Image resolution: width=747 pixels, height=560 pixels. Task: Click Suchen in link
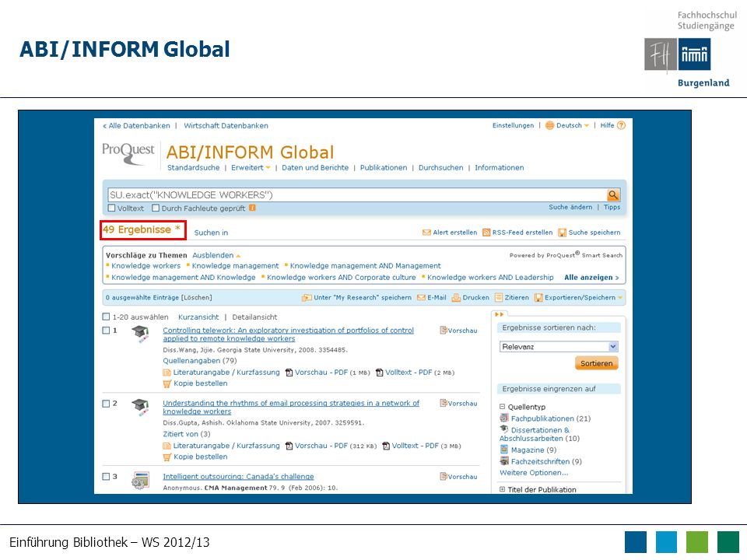pyautogui.click(x=211, y=233)
